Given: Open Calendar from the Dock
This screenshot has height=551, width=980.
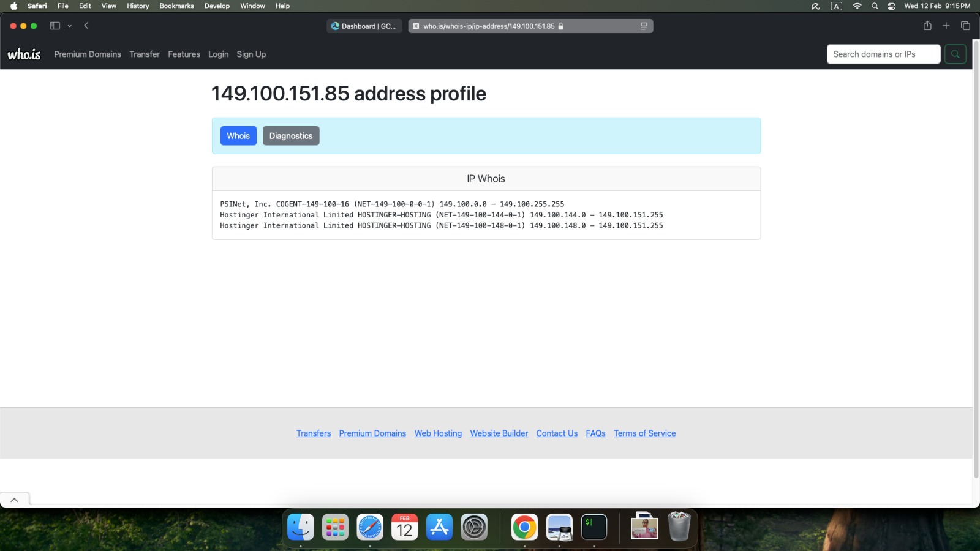Looking at the screenshot, I should click(x=405, y=527).
